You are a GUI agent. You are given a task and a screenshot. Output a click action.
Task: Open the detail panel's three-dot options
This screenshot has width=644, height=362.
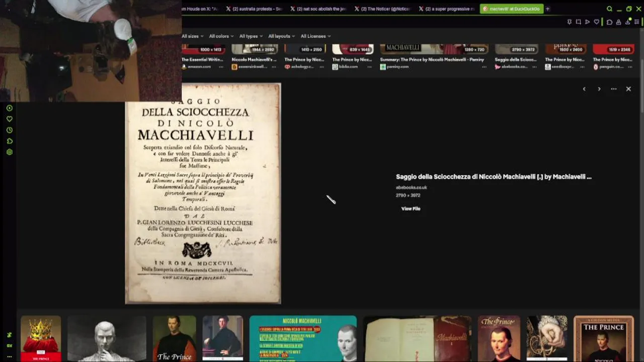(x=614, y=89)
